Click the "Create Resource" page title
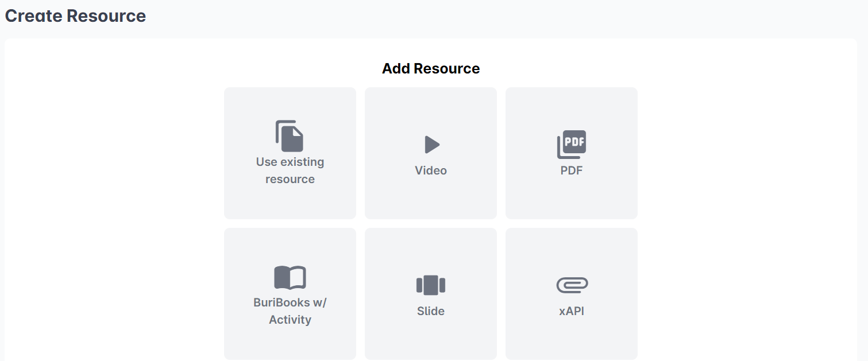This screenshot has width=868, height=361. coord(75,16)
